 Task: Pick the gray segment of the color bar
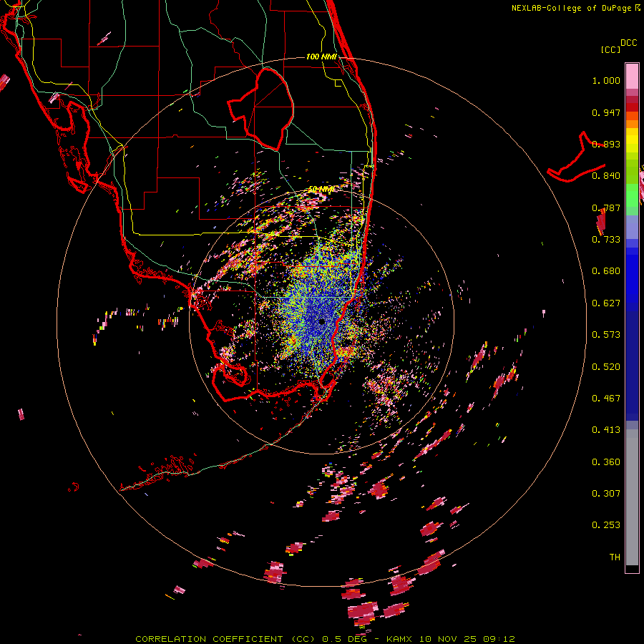click(x=632, y=497)
